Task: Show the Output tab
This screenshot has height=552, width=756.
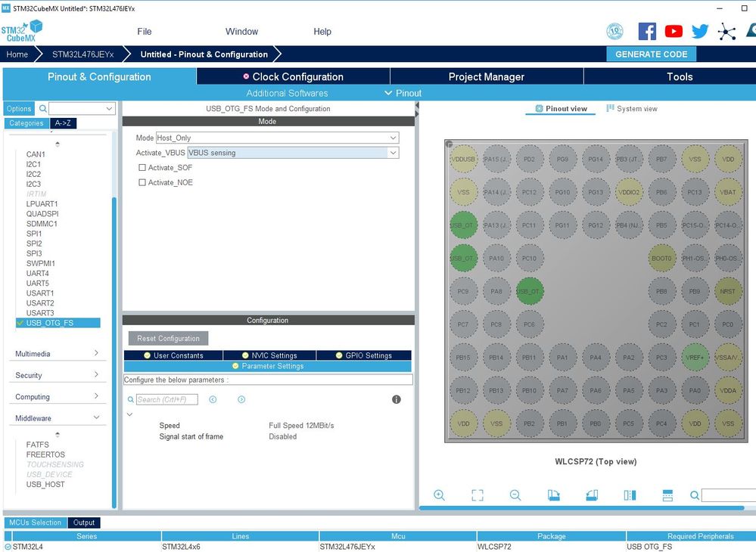Action: tap(84, 523)
